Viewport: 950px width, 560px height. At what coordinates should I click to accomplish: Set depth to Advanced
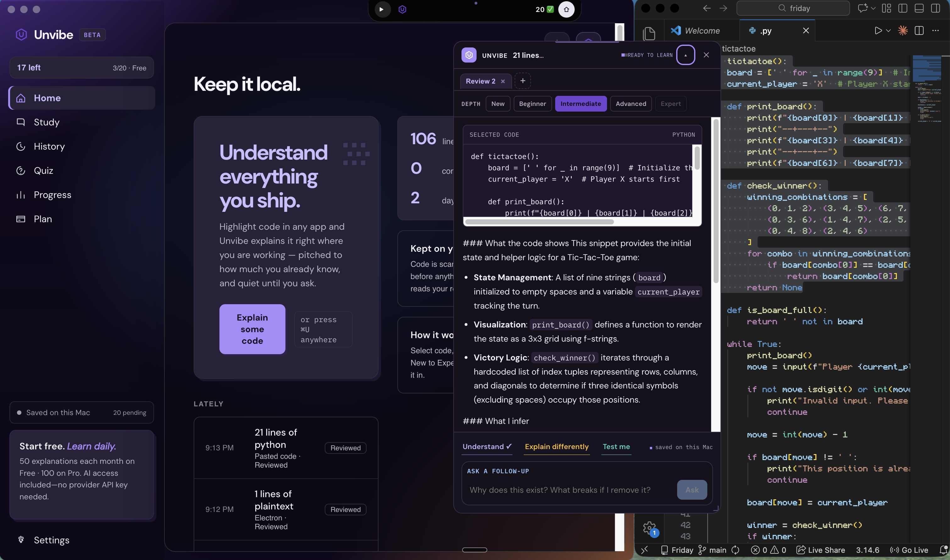click(631, 104)
